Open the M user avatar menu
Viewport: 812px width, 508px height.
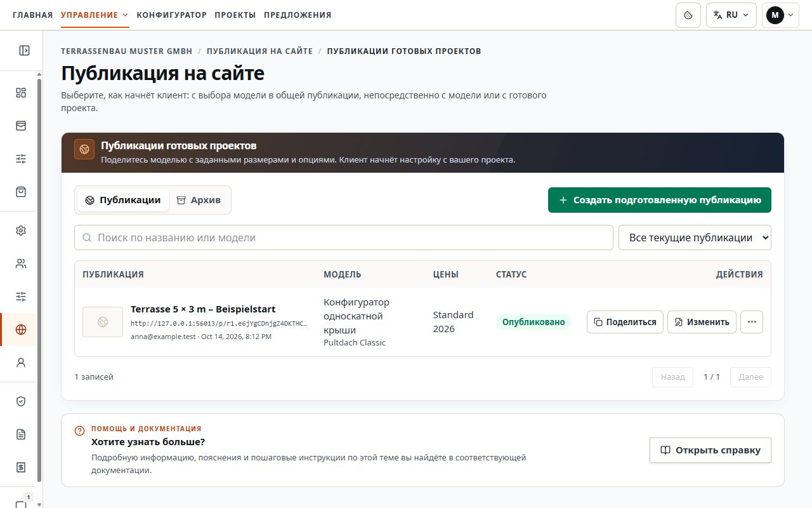pyautogui.click(x=780, y=15)
